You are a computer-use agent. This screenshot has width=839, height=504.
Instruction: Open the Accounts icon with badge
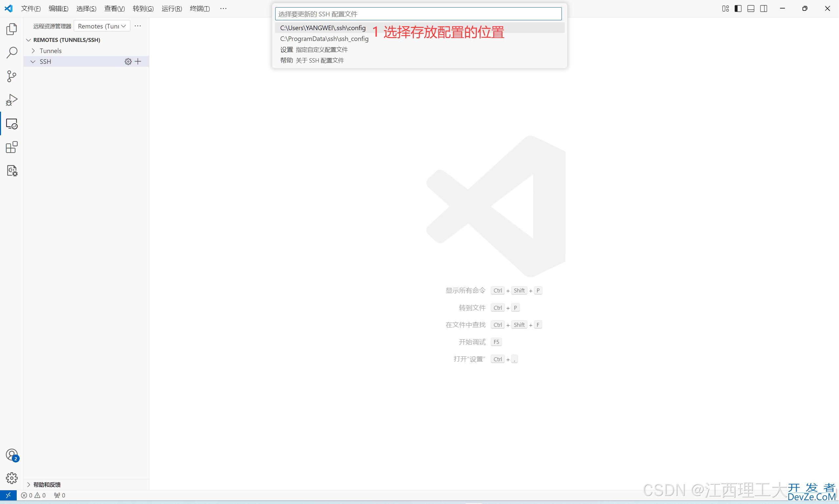(11, 455)
